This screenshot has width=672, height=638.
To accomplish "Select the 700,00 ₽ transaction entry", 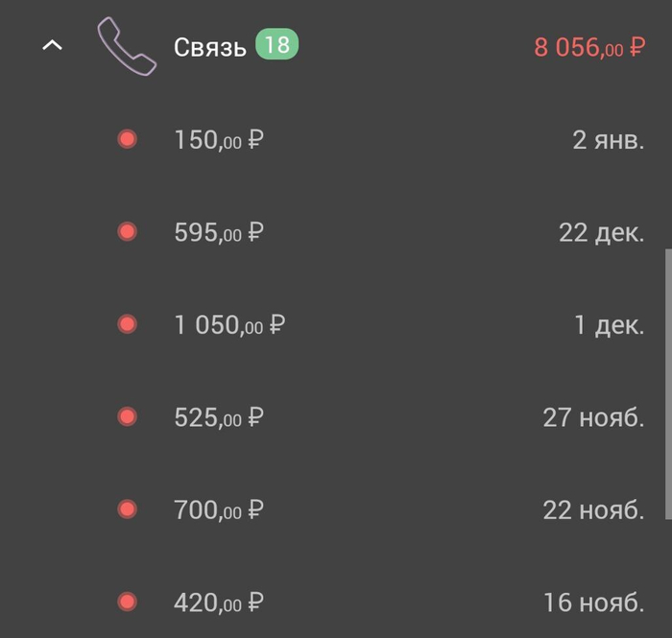I will [x=219, y=509].
